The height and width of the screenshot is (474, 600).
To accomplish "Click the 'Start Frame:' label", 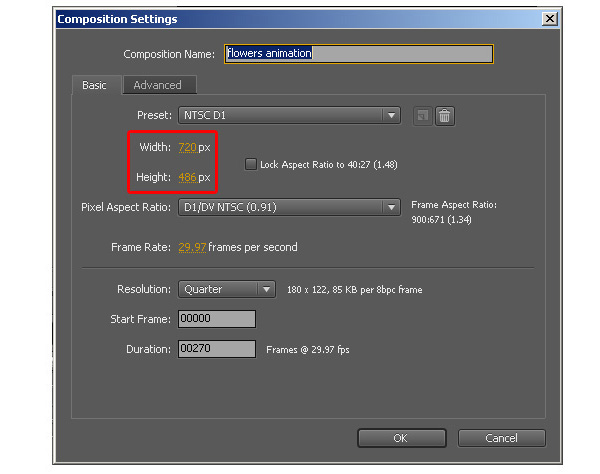I will pos(140,319).
